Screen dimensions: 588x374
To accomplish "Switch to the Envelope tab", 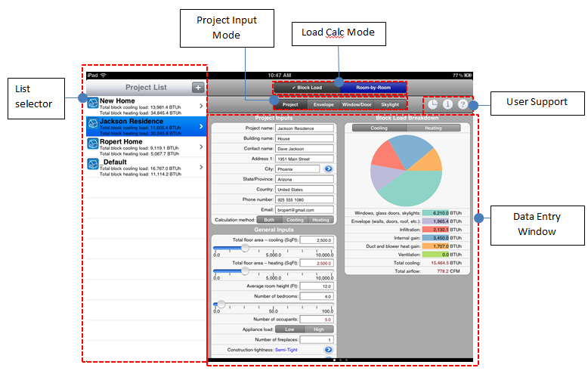I will [323, 105].
